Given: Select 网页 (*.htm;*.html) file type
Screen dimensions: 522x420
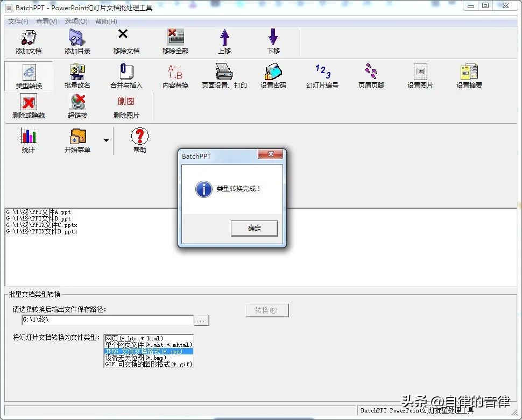Looking at the screenshot, I should (x=149, y=338).
